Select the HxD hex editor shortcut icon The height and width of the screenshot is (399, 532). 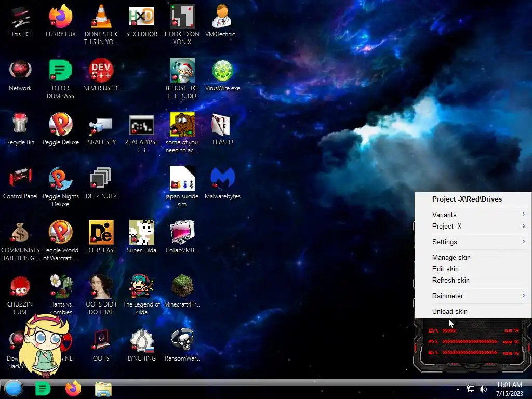point(141,21)
